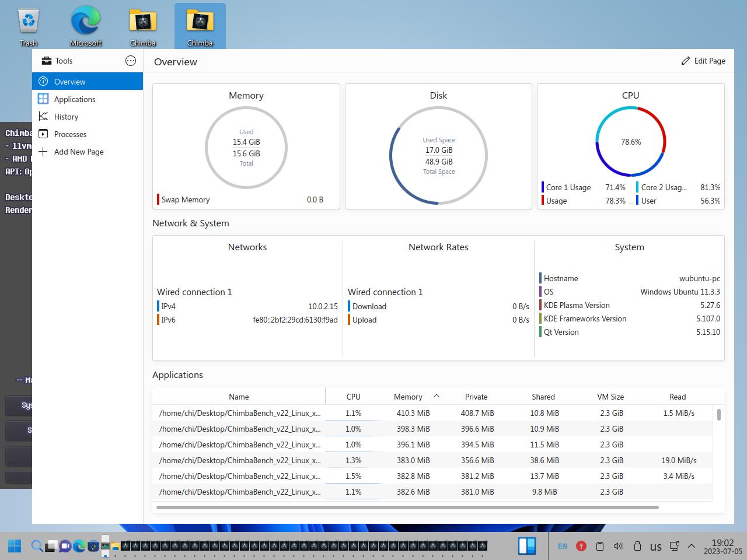Toggle sort arrow on Memory column

point(436,396)
